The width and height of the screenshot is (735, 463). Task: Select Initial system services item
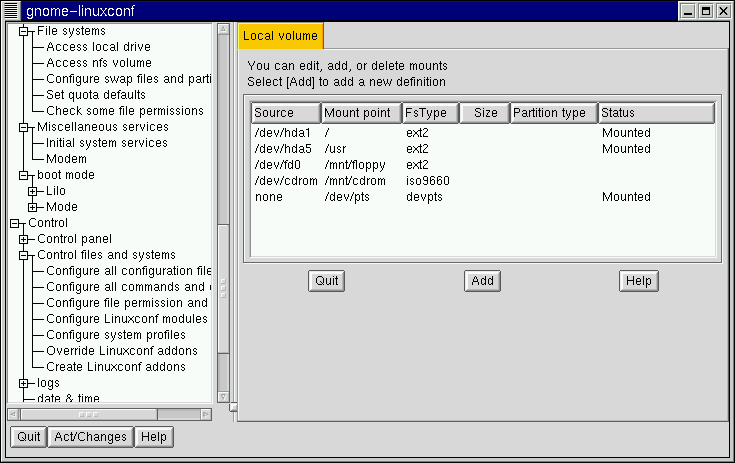(106, 143)
